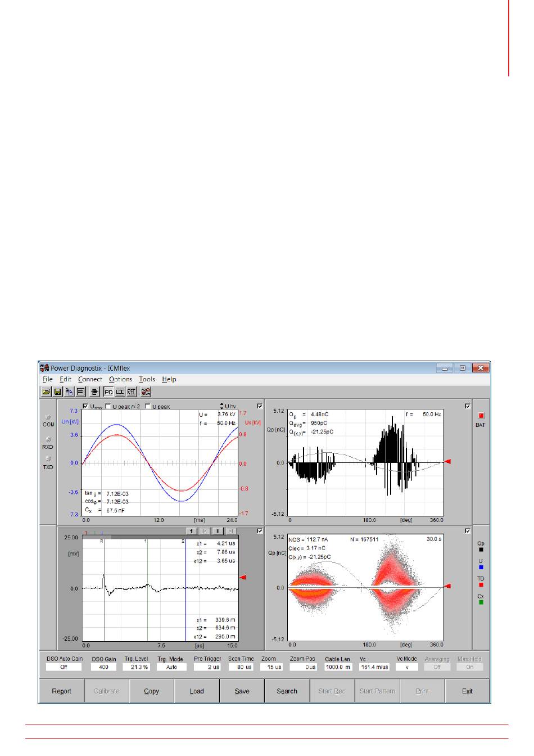The width and height of the screenshot is (534, 756).
Task: Select the PD mode toolbar icon
Action: click(109, 391)
